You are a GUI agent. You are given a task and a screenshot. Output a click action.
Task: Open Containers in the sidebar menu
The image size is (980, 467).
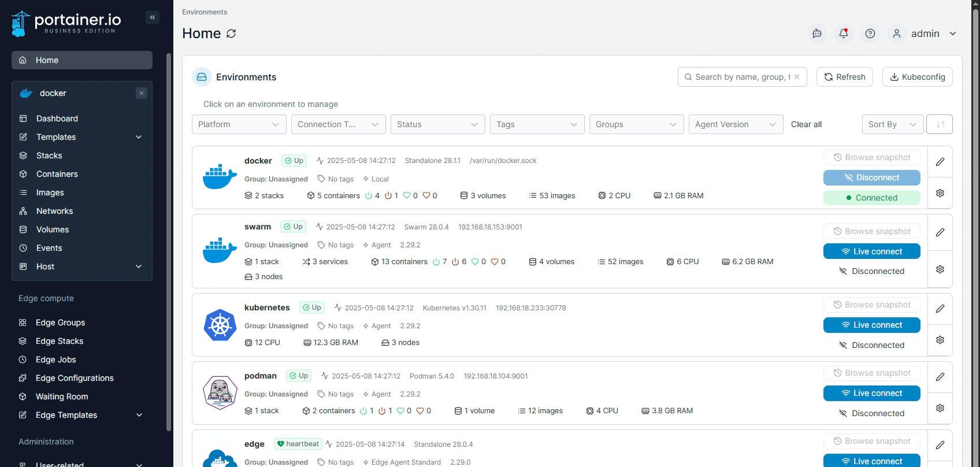tap(57, 174)
